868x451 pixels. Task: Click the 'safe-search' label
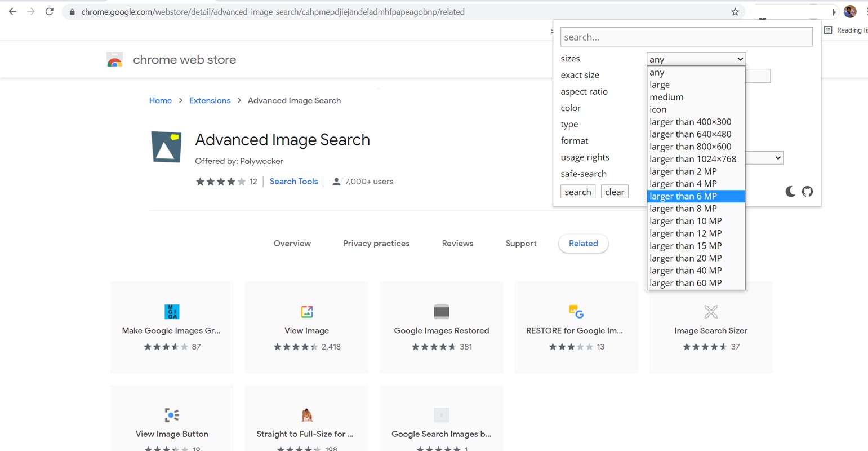tap(584, 174)
